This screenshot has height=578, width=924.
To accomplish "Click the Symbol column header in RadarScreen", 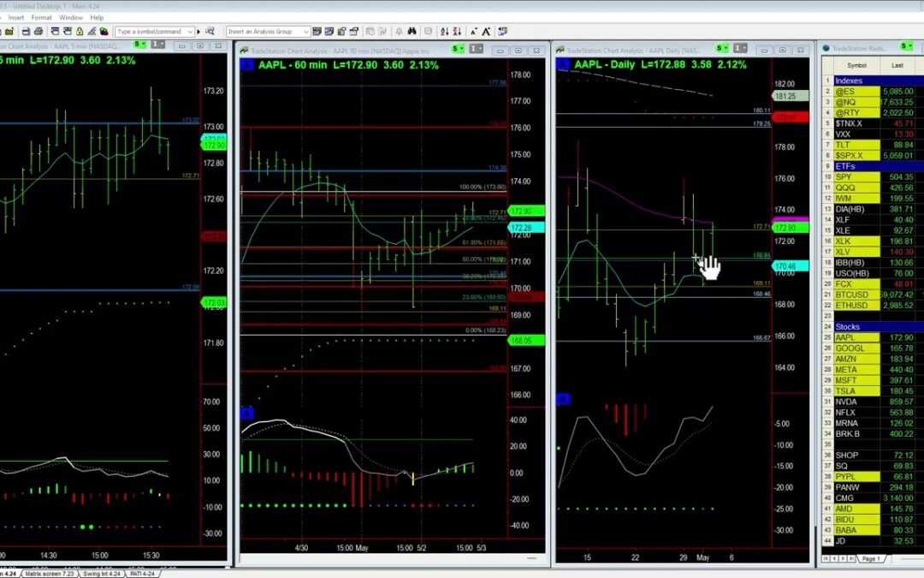I will (x=856, y=65).
